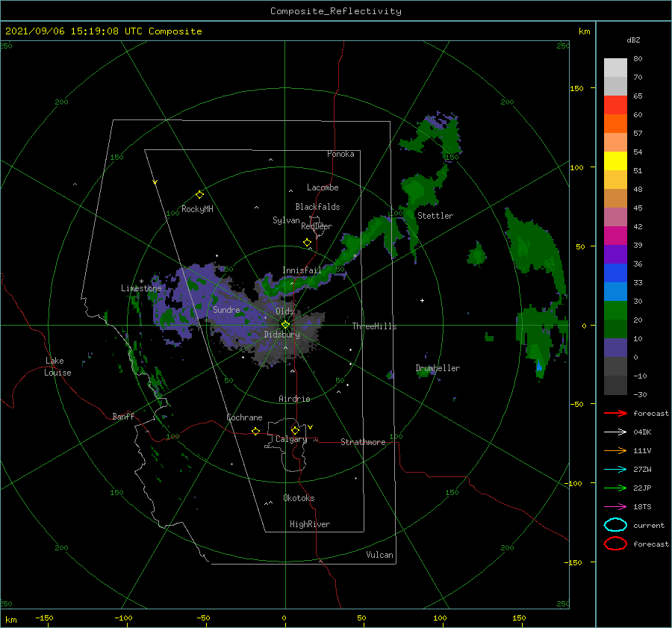Click the Drumheller label on map
672x628 pixels.
coord(438,368)
